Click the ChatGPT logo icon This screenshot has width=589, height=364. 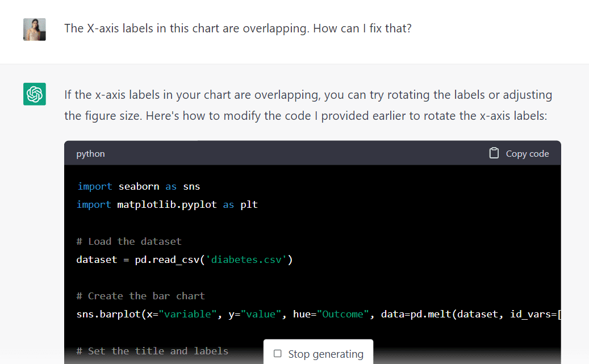(35, 94)
